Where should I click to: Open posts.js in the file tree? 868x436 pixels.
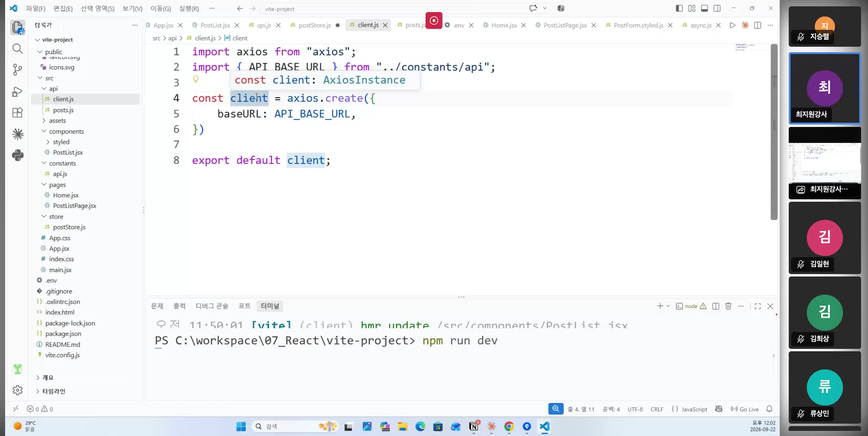[63, 110]
